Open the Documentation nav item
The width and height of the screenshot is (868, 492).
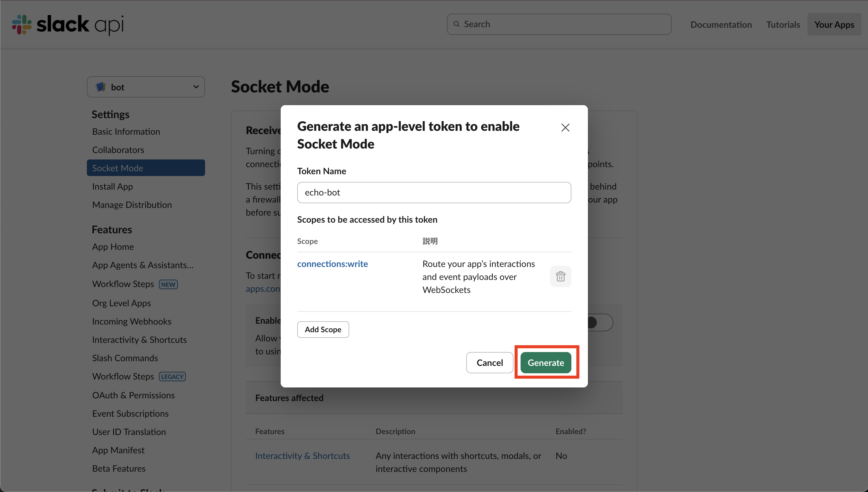pos(721,24)
